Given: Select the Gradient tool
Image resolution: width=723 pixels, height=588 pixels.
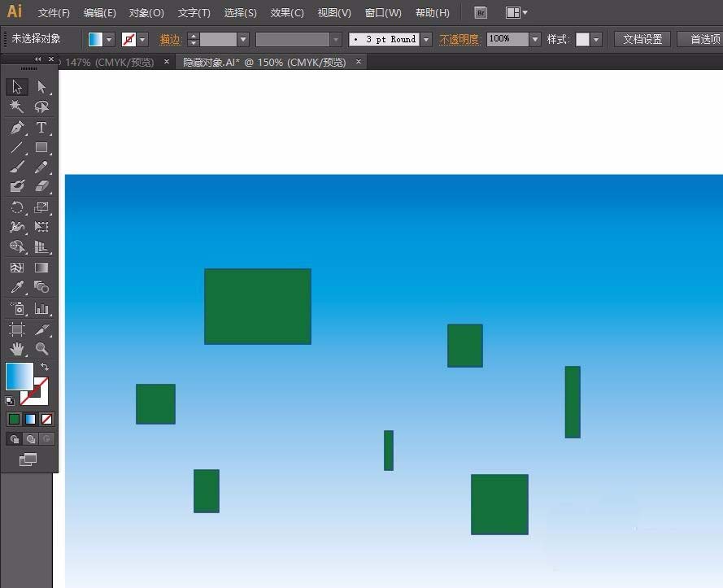Looking at the screenshot, I should point(41,268).
